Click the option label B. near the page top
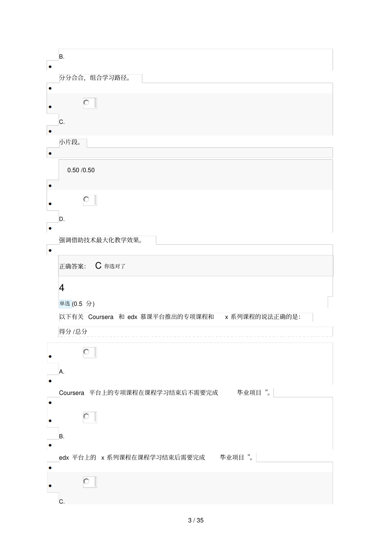 click(61, 57)
